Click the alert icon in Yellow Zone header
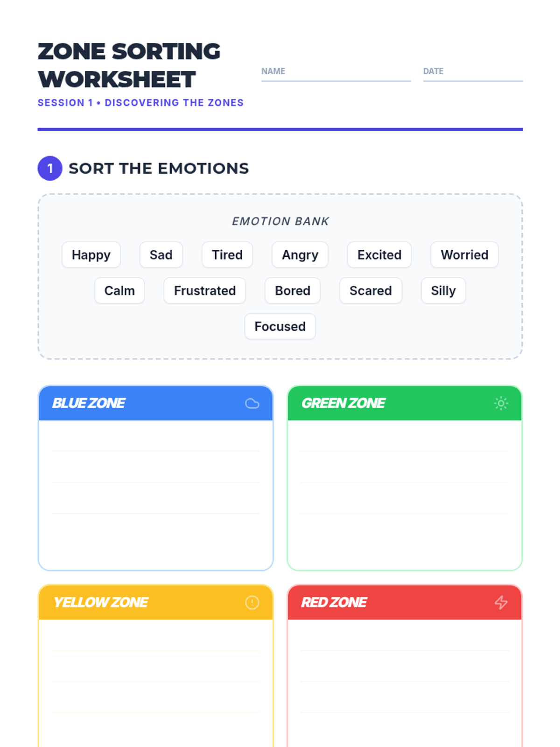Screen dimensions: 560x747 point(252,602)
